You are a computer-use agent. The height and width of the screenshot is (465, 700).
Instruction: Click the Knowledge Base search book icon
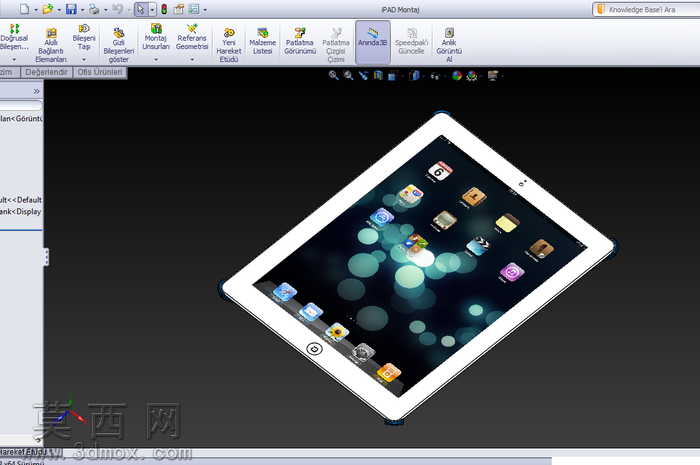click(601, 9)
